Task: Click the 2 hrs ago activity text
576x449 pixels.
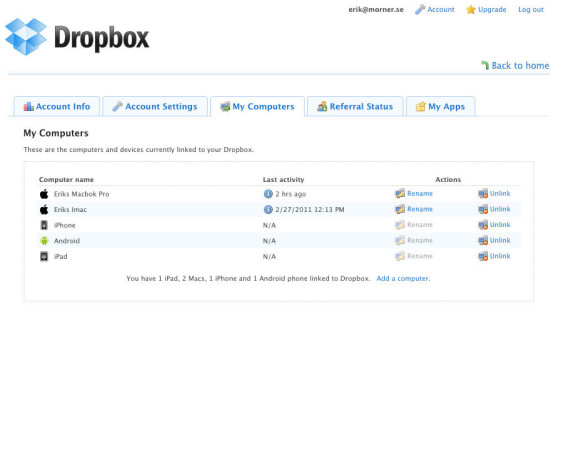Action: [x=291, y=194]
